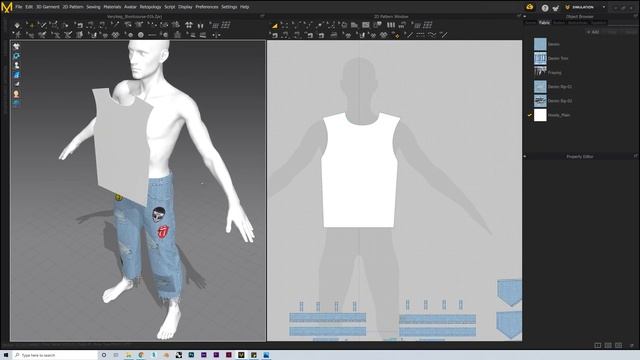640x360 pixels.
Task: Open the SIMULATION mode dropdown
Action: coord(604,7)
